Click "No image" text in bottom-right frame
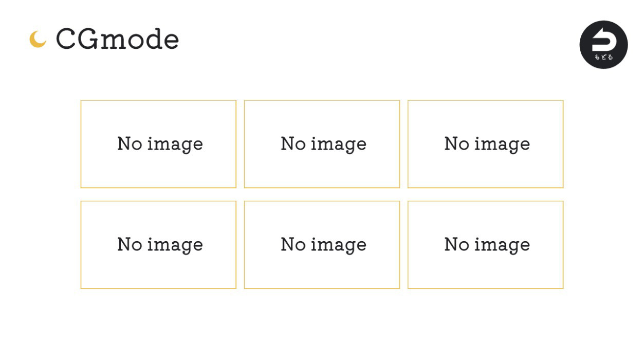Screen dimensions: 644x362 [487, 245]
